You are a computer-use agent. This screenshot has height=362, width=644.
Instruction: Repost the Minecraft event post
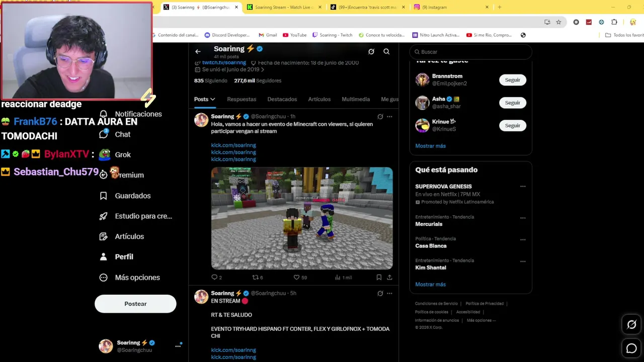coord(258,278)
